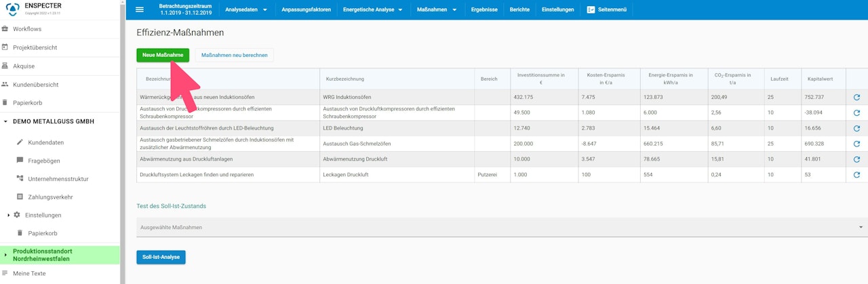Open the hamburger menu icon

pyautogui.click(x=140, y=9)
